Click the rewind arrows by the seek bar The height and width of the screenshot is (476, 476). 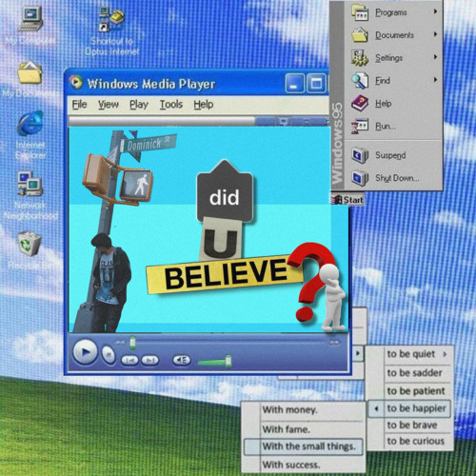point(120,343)
